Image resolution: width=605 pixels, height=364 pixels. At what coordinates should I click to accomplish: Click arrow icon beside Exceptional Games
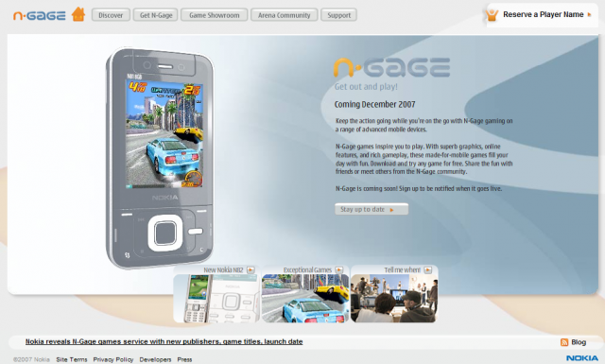point(339,269)
